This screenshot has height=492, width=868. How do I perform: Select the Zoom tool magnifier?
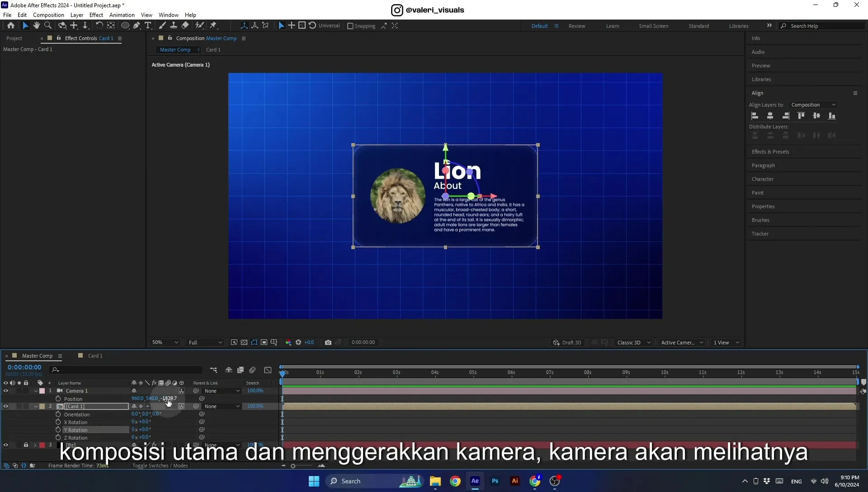(x=48, y=26)
